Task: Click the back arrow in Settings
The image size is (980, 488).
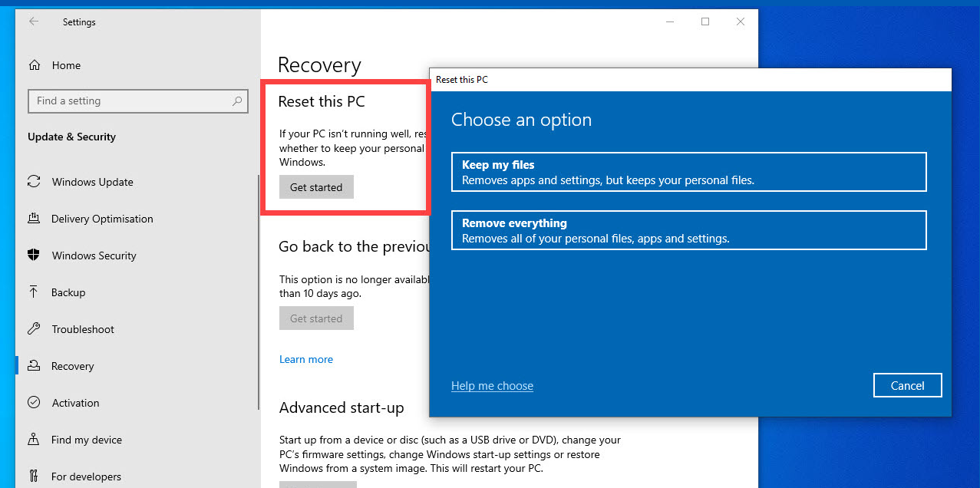Action: coord(34,21)
